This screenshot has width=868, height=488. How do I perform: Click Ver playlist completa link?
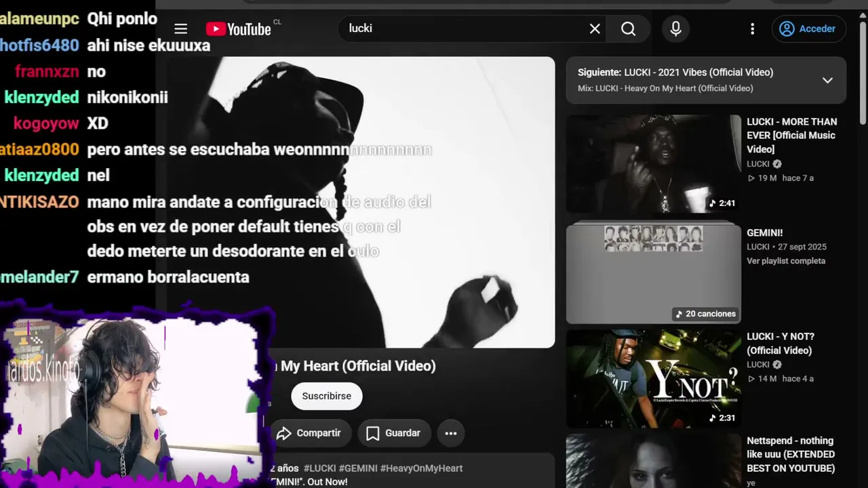pyautogui.click(x=786, y=261)
